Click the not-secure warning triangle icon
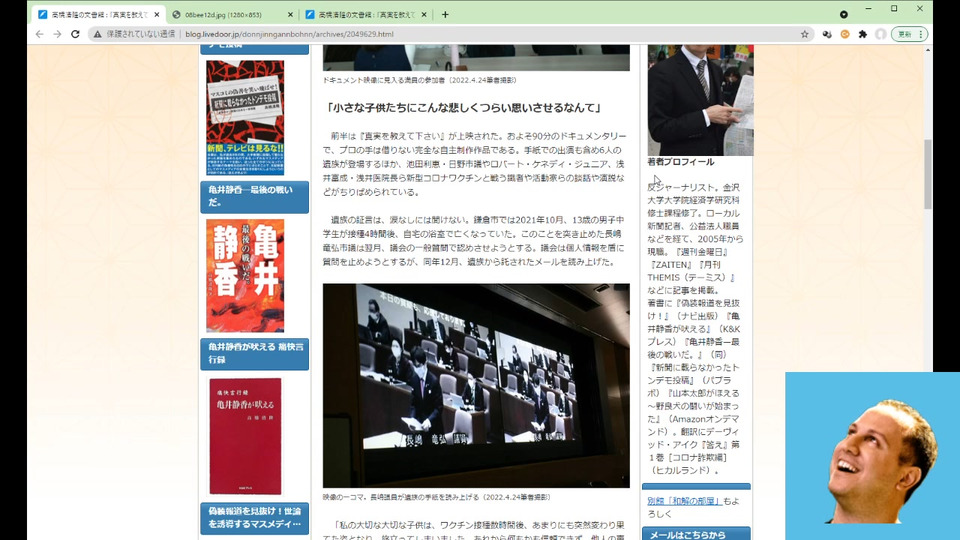The image size is (960, 540). 97,34
